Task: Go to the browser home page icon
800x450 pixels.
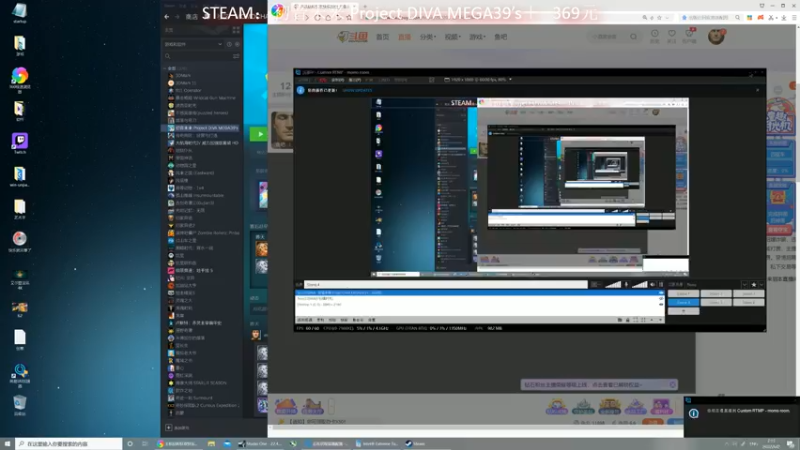Action: tap(328, 17)
